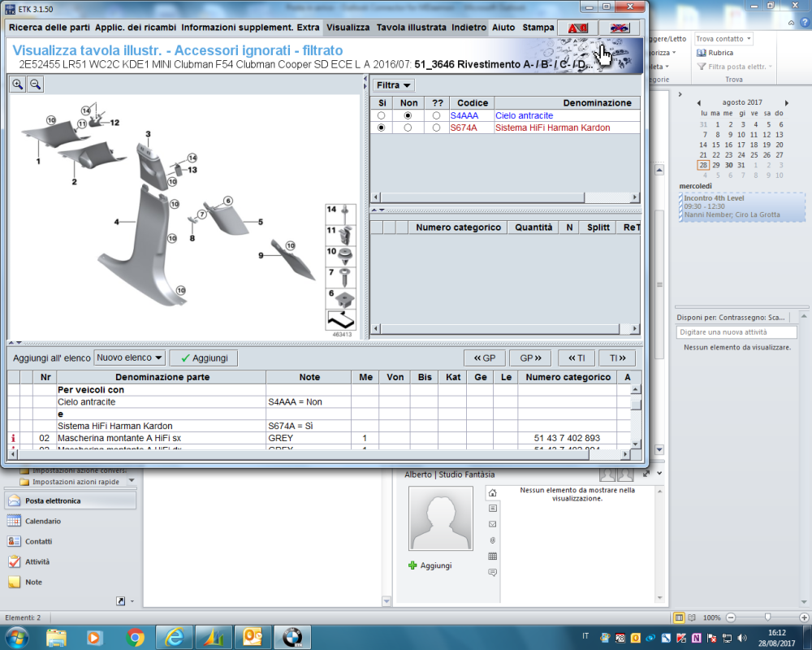Expand the people pane arrow icon
This screenshot has height=650, width=812.
tap(646, 473)
